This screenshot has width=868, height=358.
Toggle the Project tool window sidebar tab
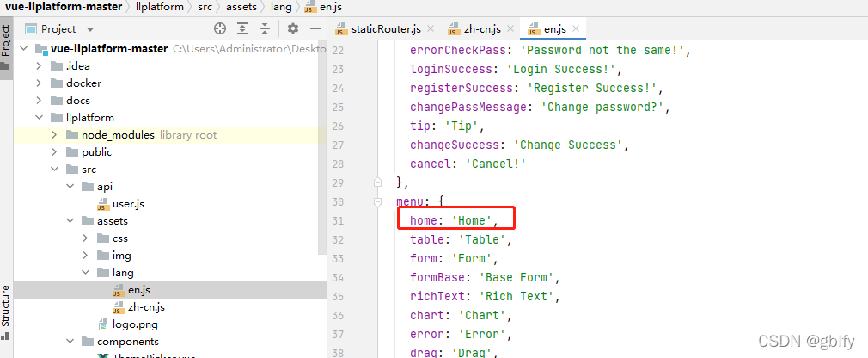coord(6,48)
